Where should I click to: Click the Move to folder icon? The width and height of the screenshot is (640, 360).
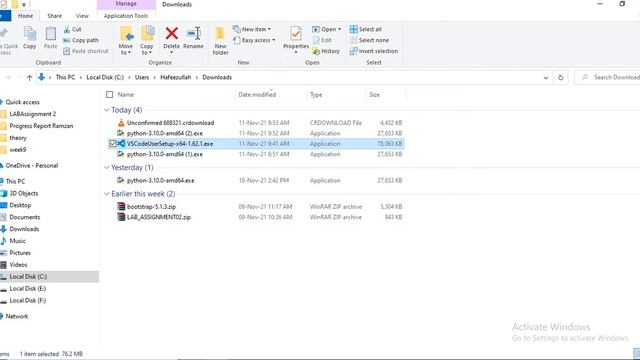tap(126, 33)
